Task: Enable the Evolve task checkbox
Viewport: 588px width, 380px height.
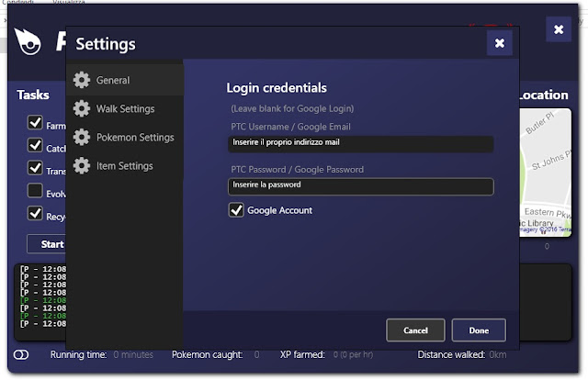Action: tap(35, 190)
